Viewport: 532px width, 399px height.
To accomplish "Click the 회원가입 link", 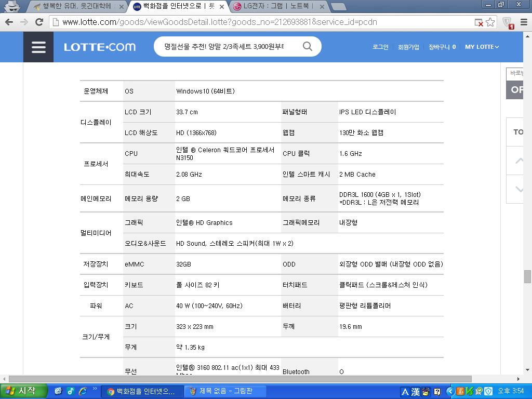I will click(408, 47).
